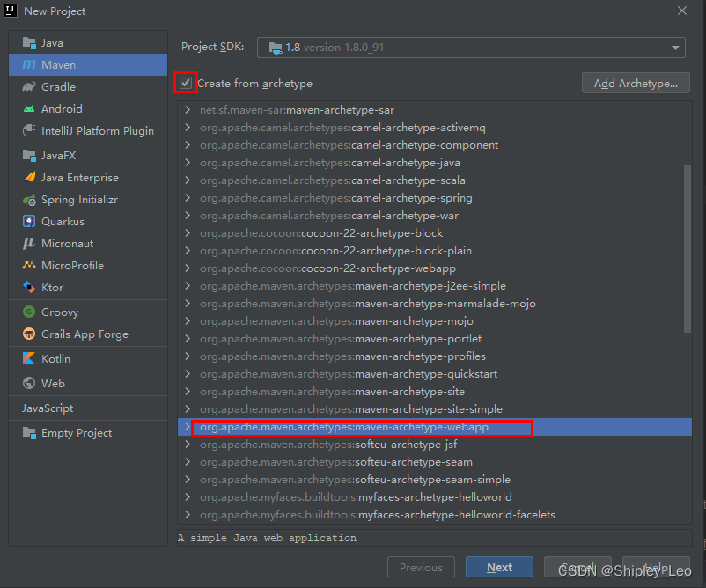Click the Previous button
This screenshot has width=706, height=588.
(x=421, y=567)
